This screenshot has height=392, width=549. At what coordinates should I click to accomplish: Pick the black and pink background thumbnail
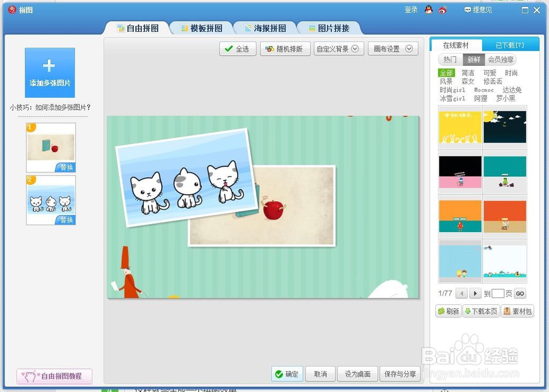tap(460, 172)
